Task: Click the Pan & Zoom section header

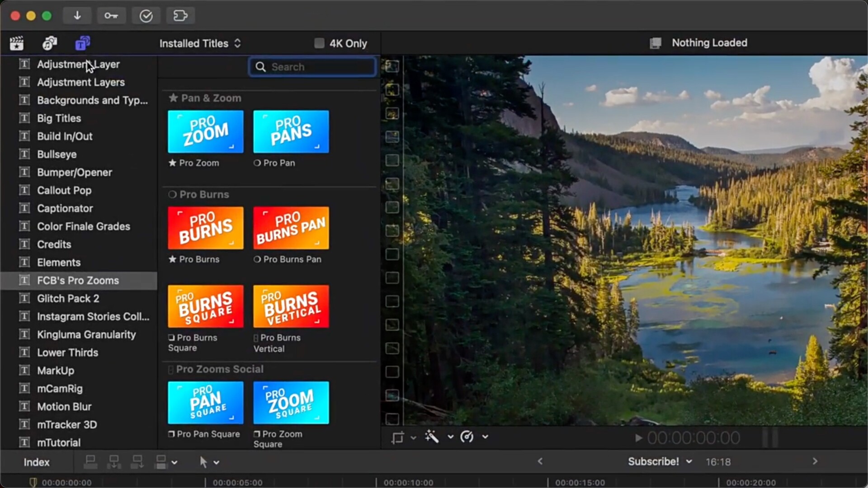Action: point(205,98)
